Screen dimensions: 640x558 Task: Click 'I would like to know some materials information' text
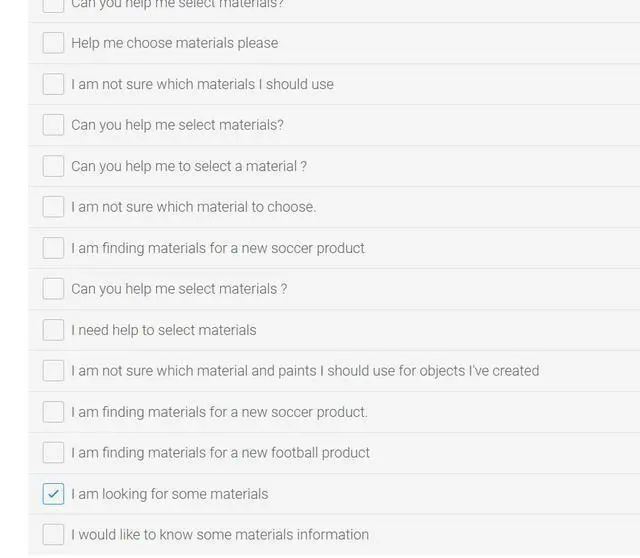tap(219, 535)
